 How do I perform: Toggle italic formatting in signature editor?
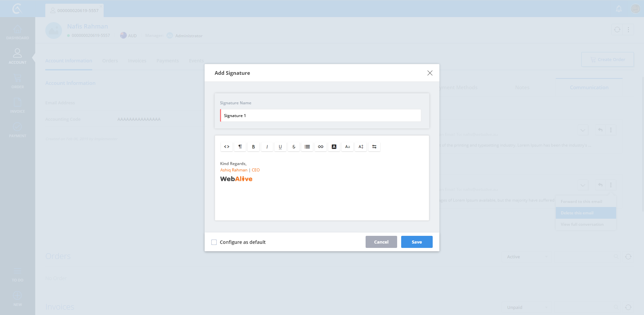pyautogui.click(x=267, y=147)
